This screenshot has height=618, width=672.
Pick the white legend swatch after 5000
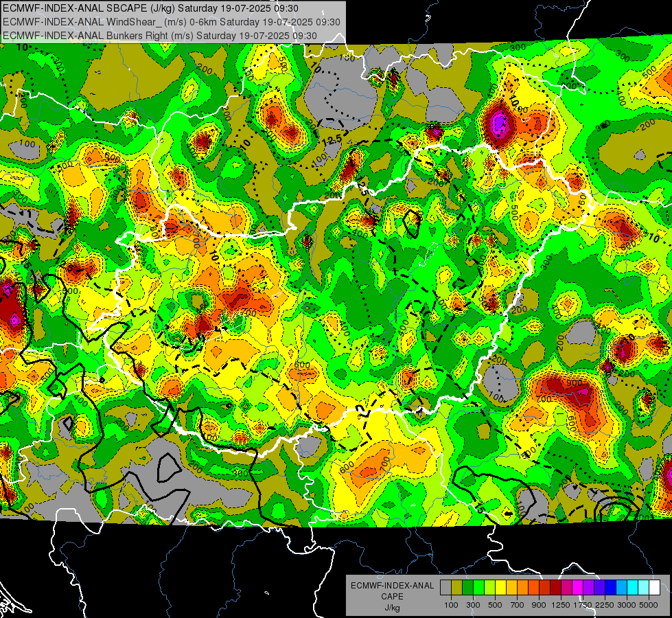point(654,588)
